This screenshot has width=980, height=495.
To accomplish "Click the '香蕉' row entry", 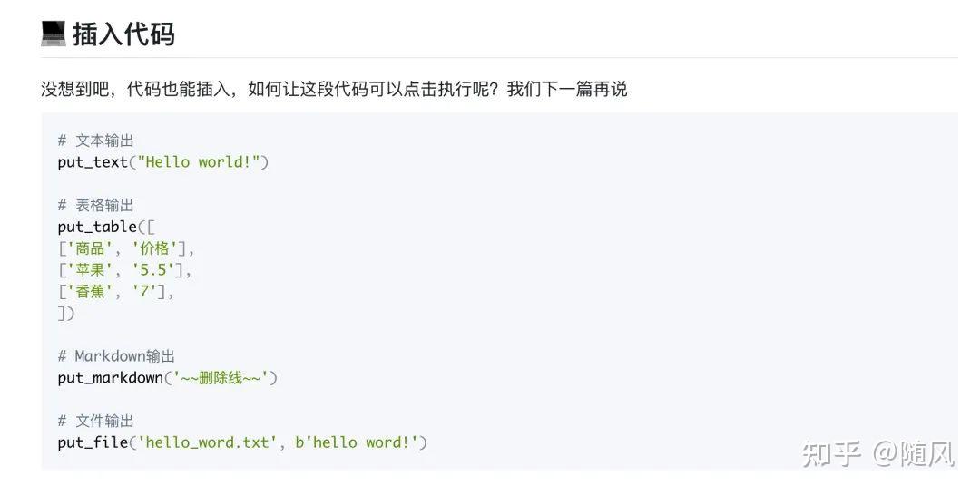I will click(x=89, y=292).
